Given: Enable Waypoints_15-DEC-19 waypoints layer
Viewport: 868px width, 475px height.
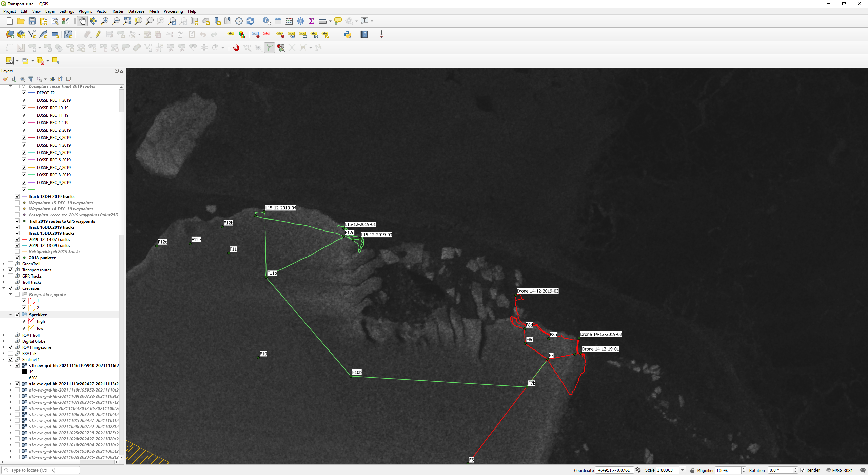Looking at the screenshot, I should pyautogui.click(x=17, y=203).
